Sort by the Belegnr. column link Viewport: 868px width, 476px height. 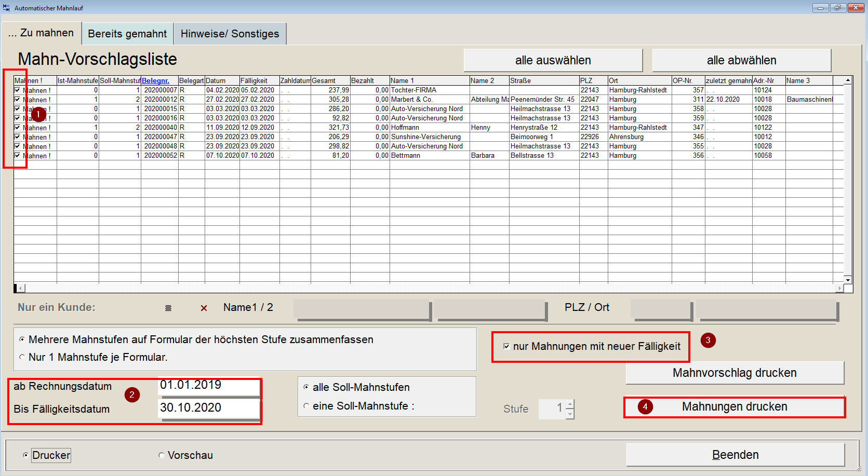(155, 80)
